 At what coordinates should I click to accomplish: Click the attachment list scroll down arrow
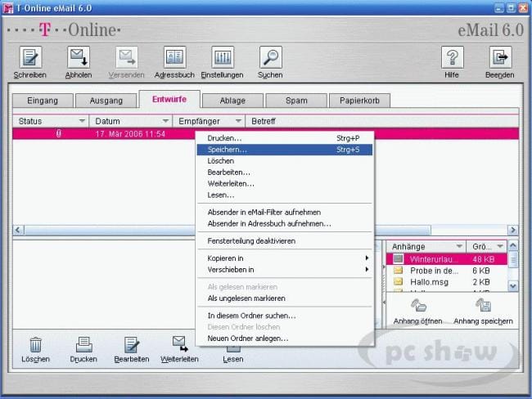pyautogui.click(x=513, y=286)
